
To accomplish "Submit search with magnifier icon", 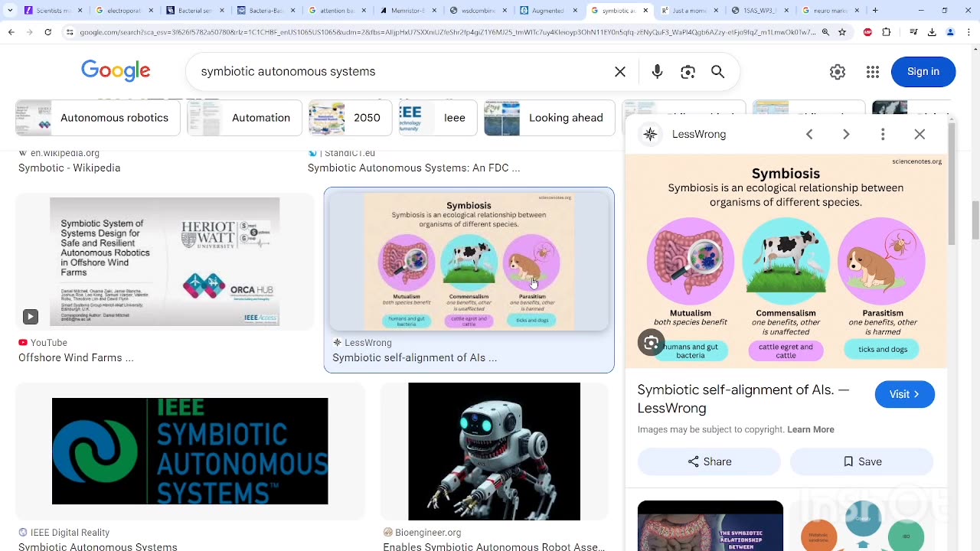I will (717, 71).
